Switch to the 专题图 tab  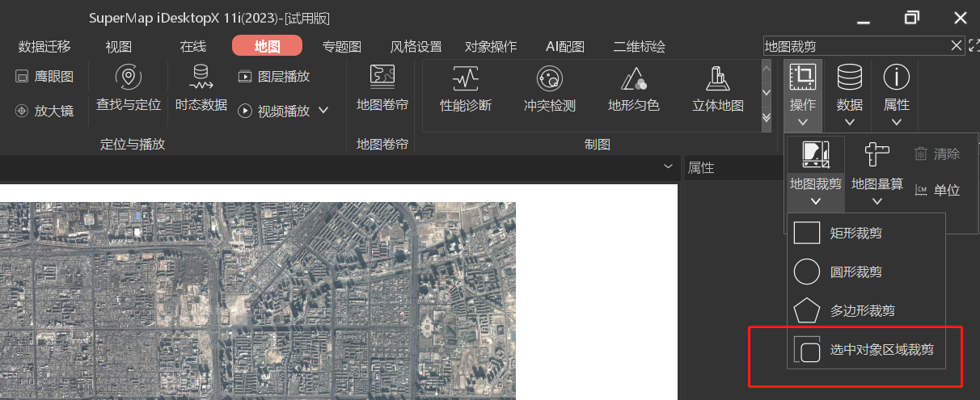341,47
